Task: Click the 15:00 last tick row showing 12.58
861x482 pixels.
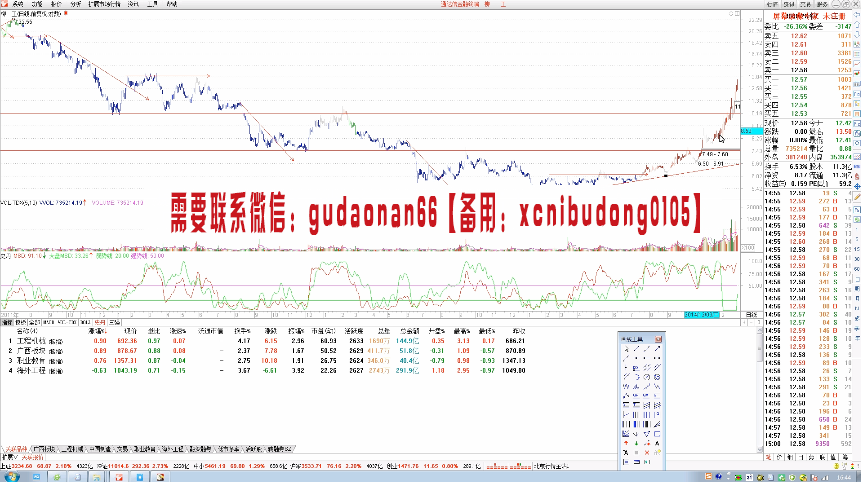Action: click(808, 444)
